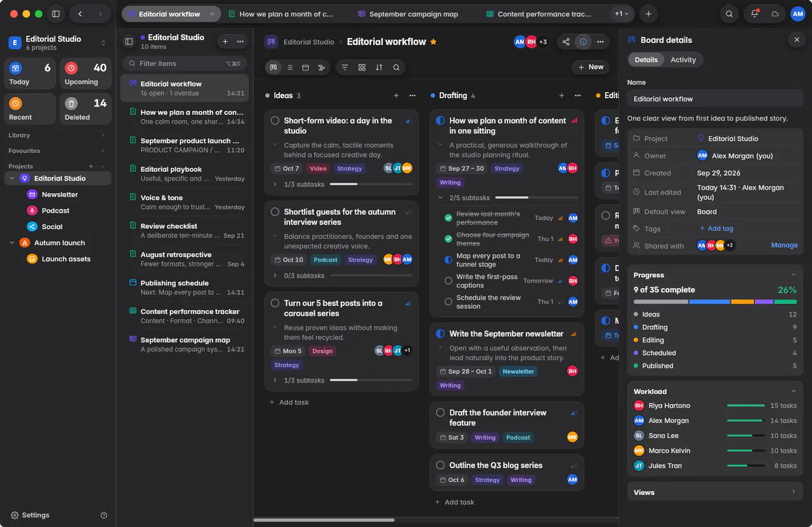The width and height of the screenshot is (812, 527).
Task: Go back using the title bar back arrow
Action: (80, 14)
